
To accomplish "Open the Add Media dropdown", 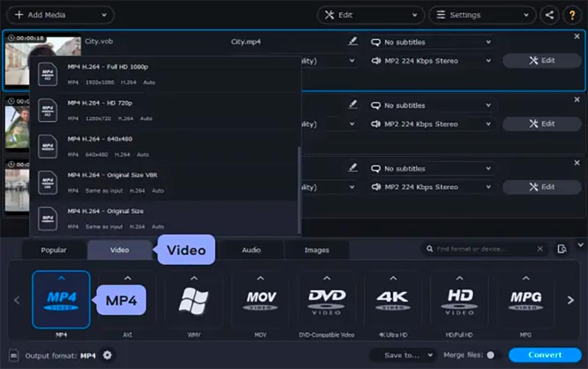I will click(x=60, y=15).
